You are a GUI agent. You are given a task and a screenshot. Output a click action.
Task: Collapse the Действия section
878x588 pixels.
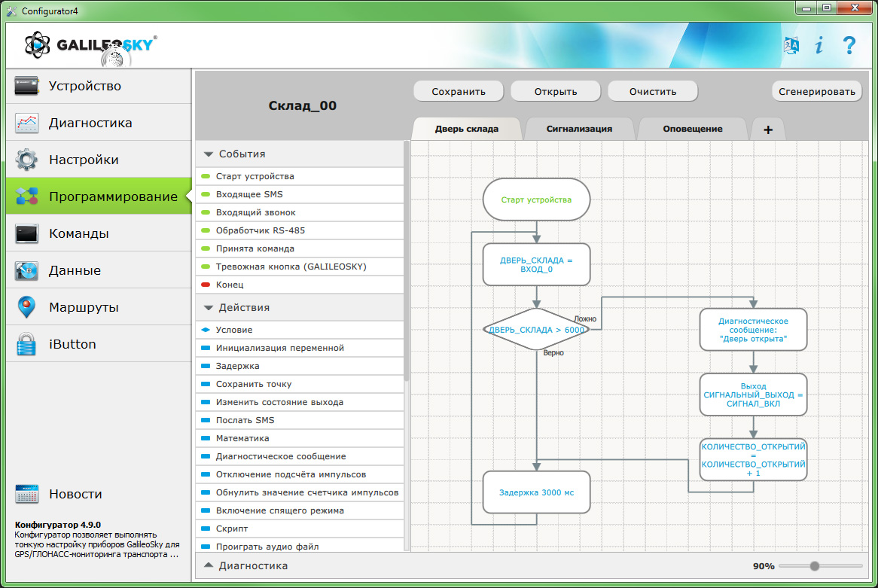click(x=209, y=307)
